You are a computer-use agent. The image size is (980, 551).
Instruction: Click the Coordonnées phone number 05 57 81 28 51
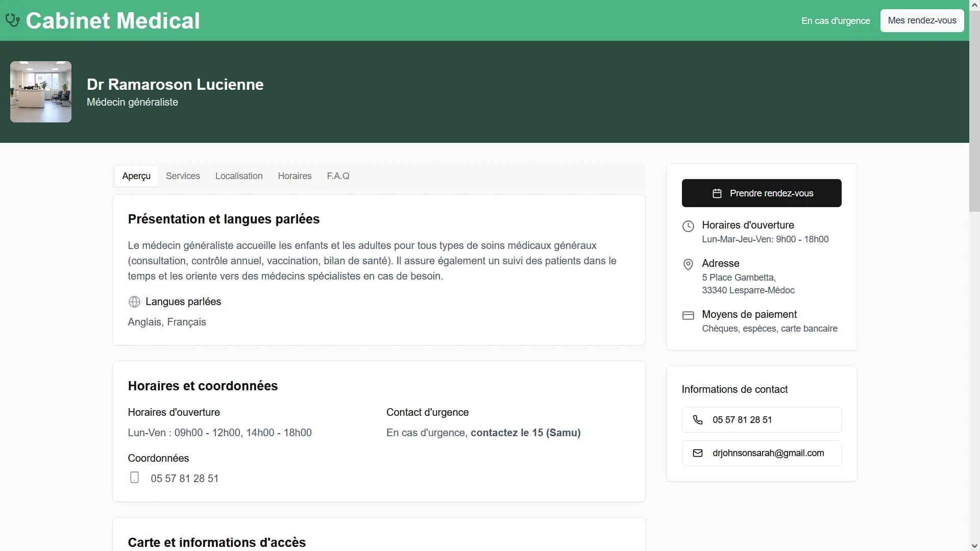(x=184, y=479)
